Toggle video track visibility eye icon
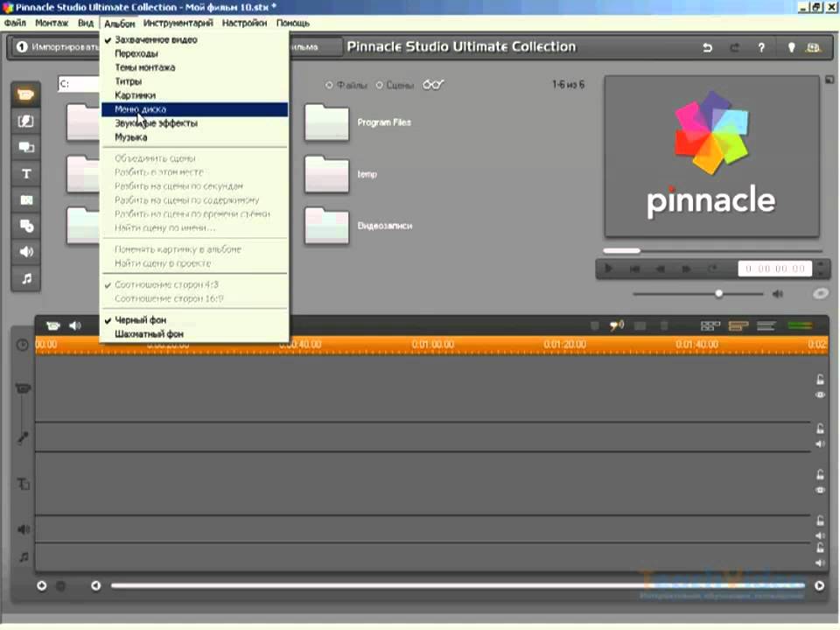This screenshot has width=840, height=630. (820, 395)
